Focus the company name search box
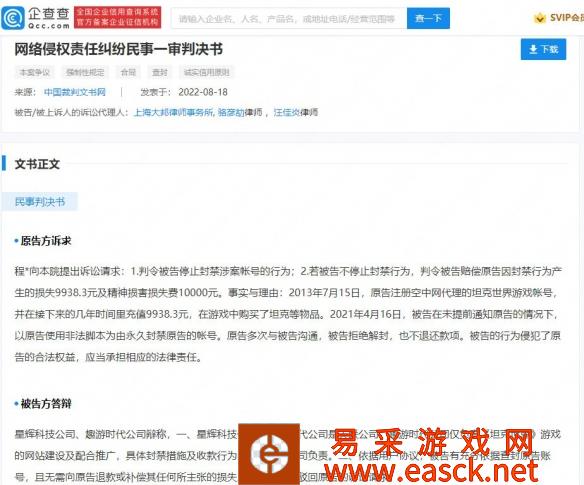 [x=289, y=18]
